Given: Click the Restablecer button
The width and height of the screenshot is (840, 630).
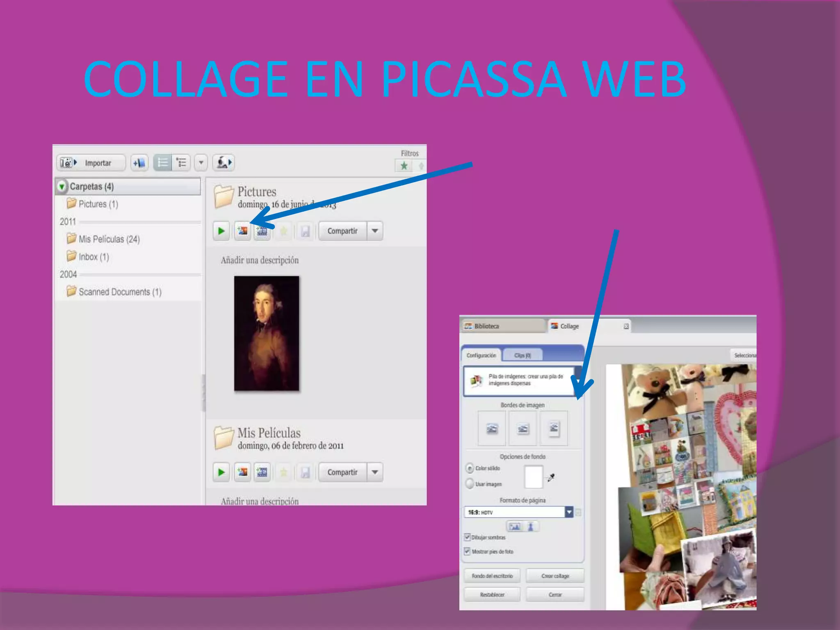Looking at the screenshot, I should (492, 594).
